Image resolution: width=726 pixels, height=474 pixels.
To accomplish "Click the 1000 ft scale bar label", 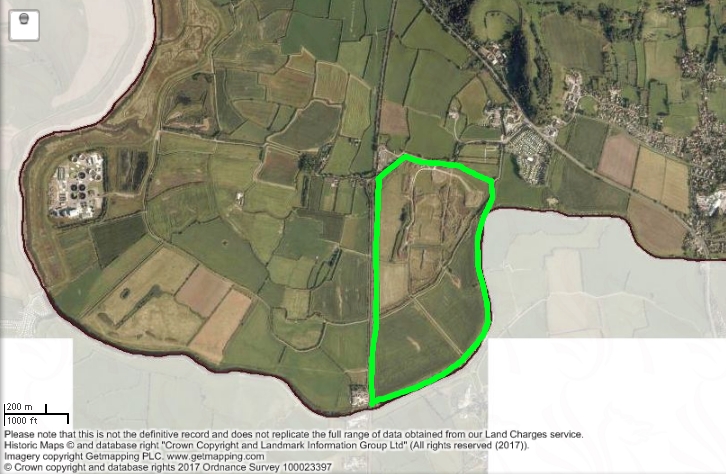I will coord(22,420).
